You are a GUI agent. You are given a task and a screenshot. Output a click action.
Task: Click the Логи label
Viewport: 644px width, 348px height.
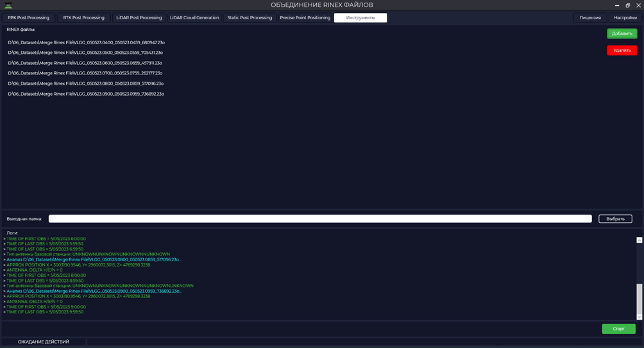tap(12, 233)
